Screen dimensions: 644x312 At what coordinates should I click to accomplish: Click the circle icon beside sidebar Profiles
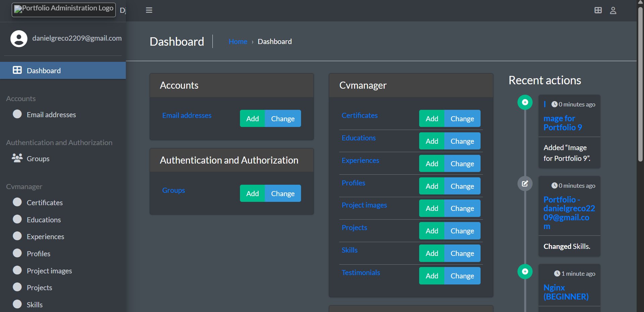[17, 253]
